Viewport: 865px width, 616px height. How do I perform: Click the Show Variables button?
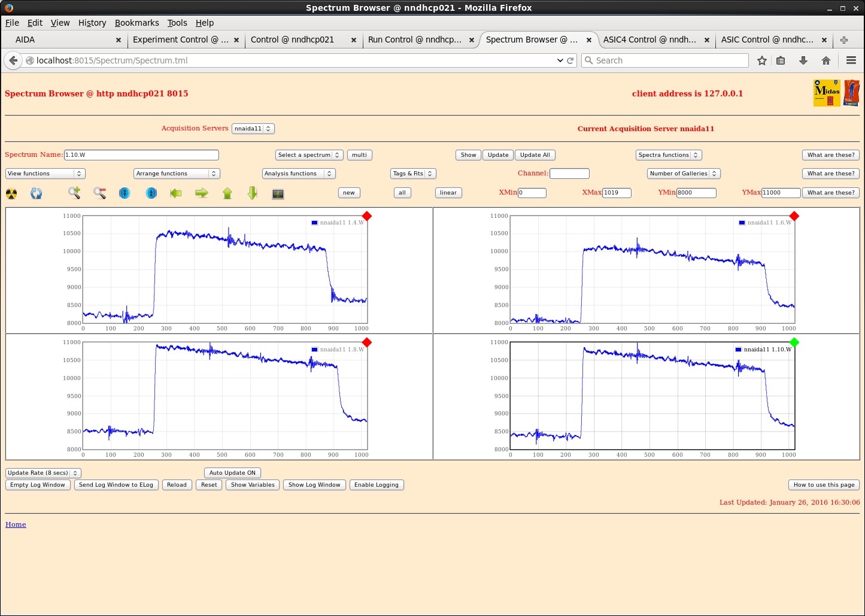click(x=253, y=485)
